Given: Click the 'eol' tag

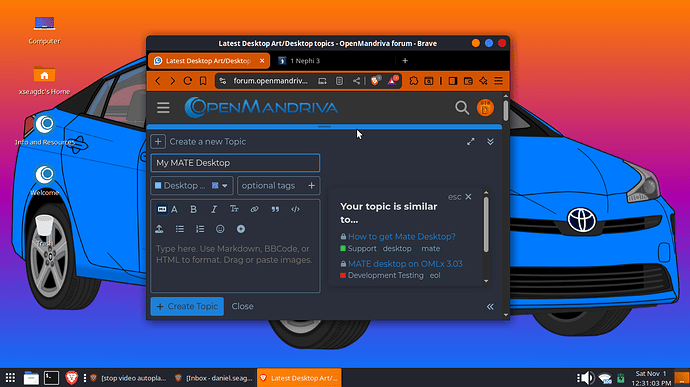Looking at the screenshot, I should [435, 276].
